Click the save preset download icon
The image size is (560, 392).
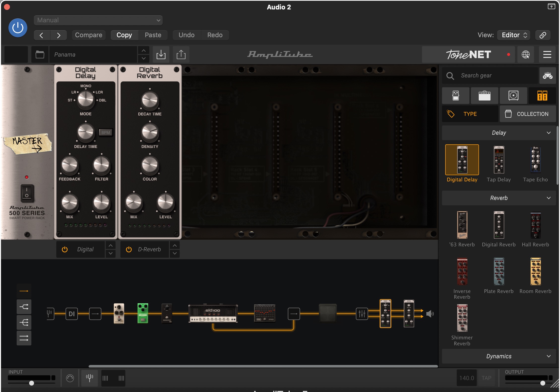tap(161, 54)
